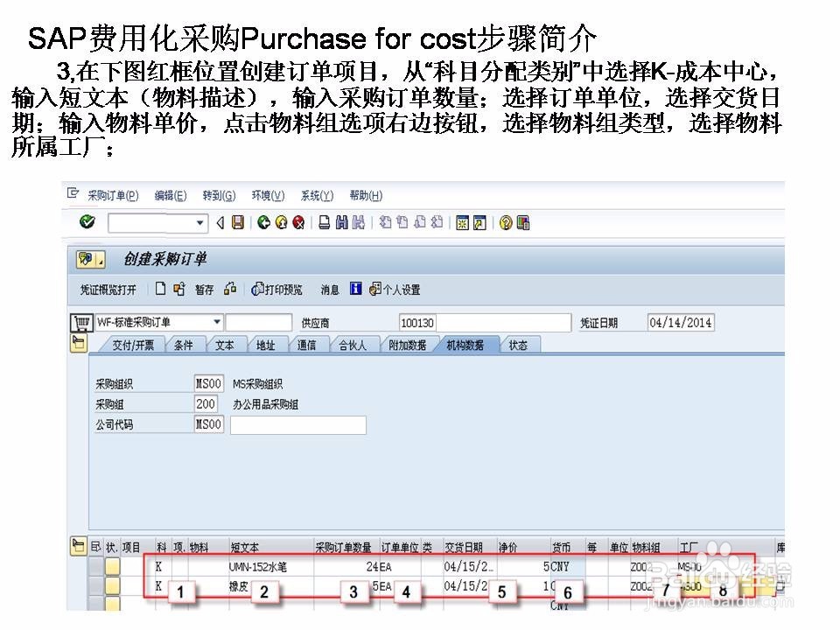This screenshot has height=630, width=840.
Task: Switch to the 条件 tab
Action: (x=183, y=345)
